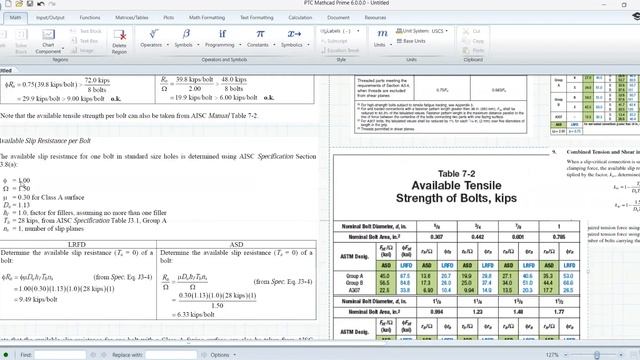
Task: Click the Text Box button
Action: pyautogui.click(x=85, y=41)
